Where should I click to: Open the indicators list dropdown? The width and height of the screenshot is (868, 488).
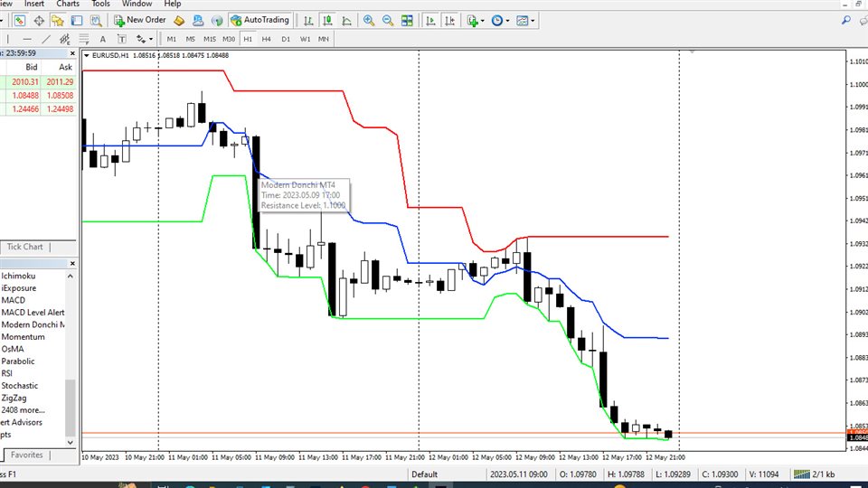(x=476, y=20)
